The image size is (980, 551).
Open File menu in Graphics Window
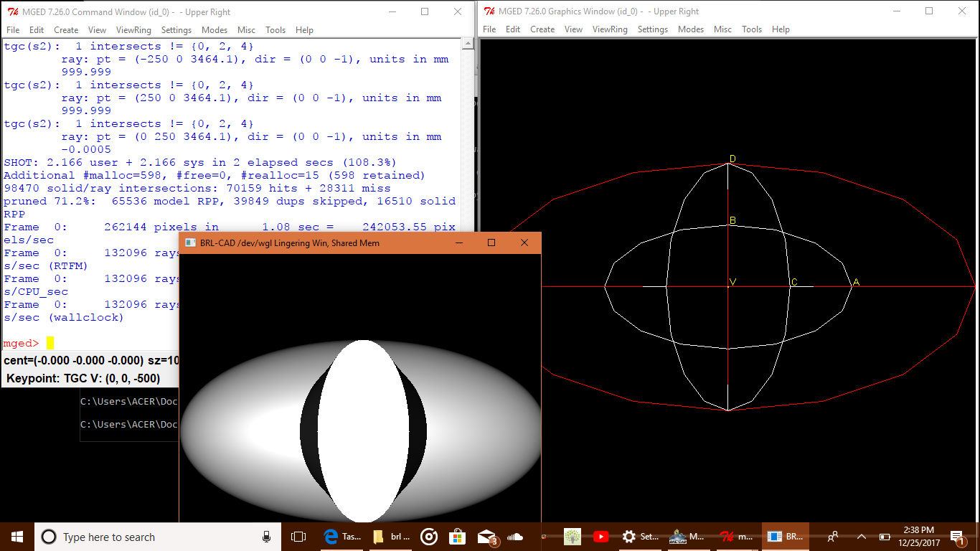coord(489,29)
